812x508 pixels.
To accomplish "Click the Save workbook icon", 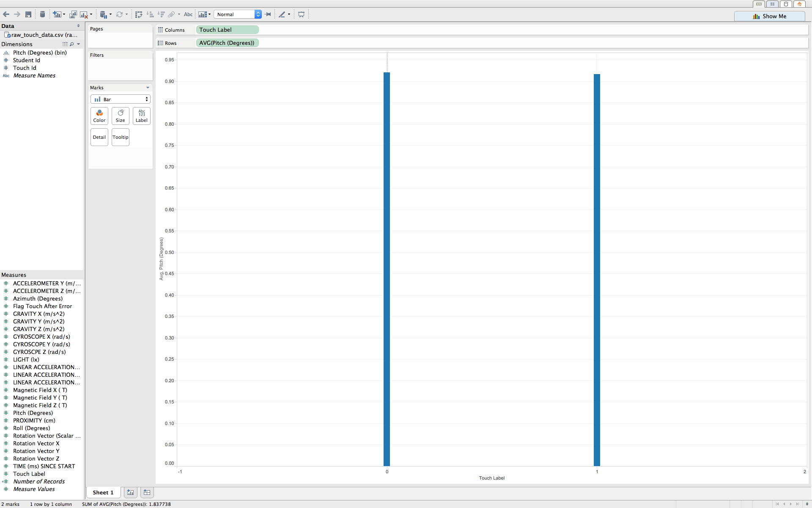I will pyautogui.click(x=28, y=14).
